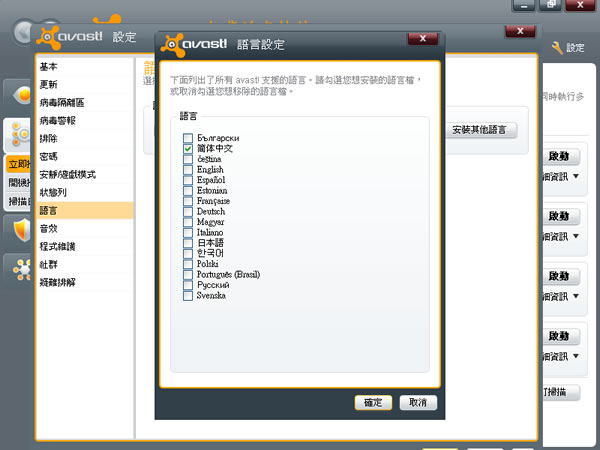Select the 立即 scan sidebar tab

tap(19, 165)
